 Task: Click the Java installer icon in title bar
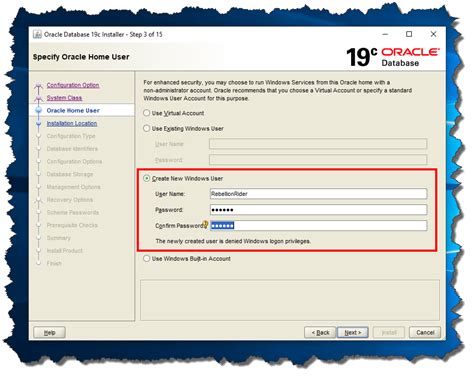coord(37,34)
